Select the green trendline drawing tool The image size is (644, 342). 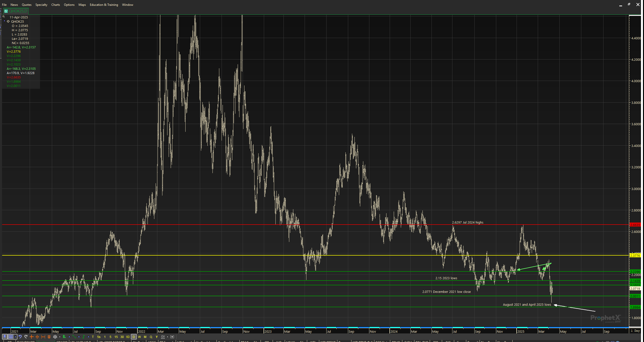(74, 337)
